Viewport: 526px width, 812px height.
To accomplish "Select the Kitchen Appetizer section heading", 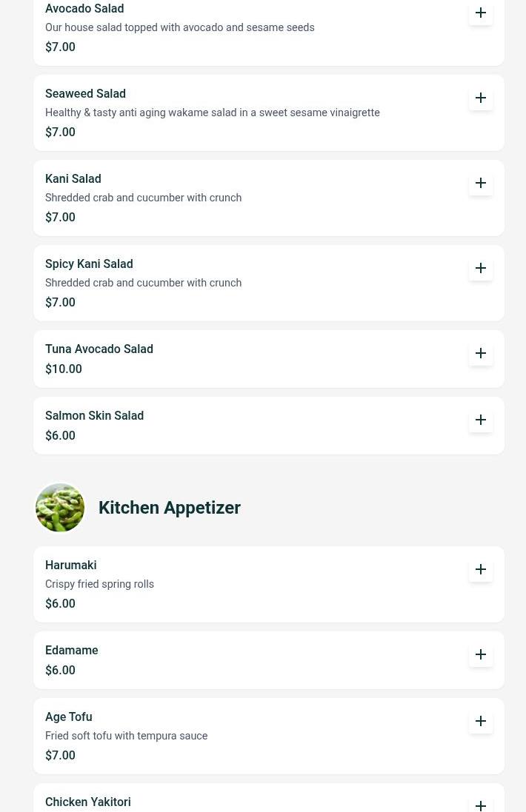I will [170, 508].
